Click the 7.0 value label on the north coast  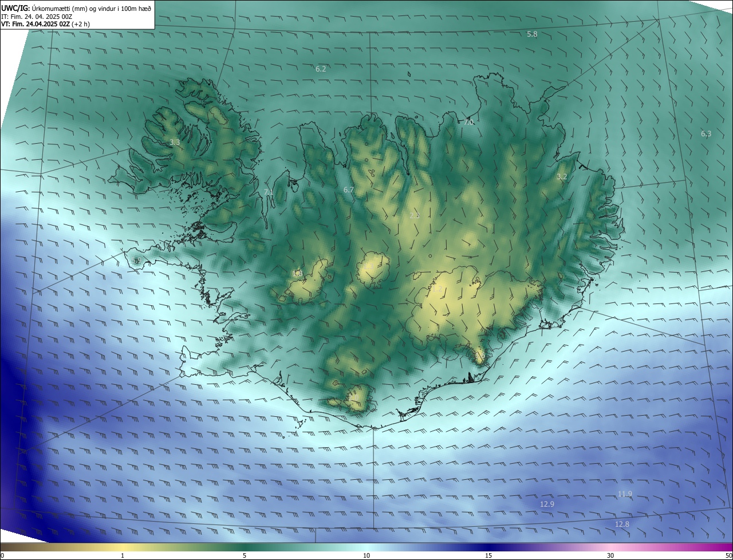coord(468,123)
